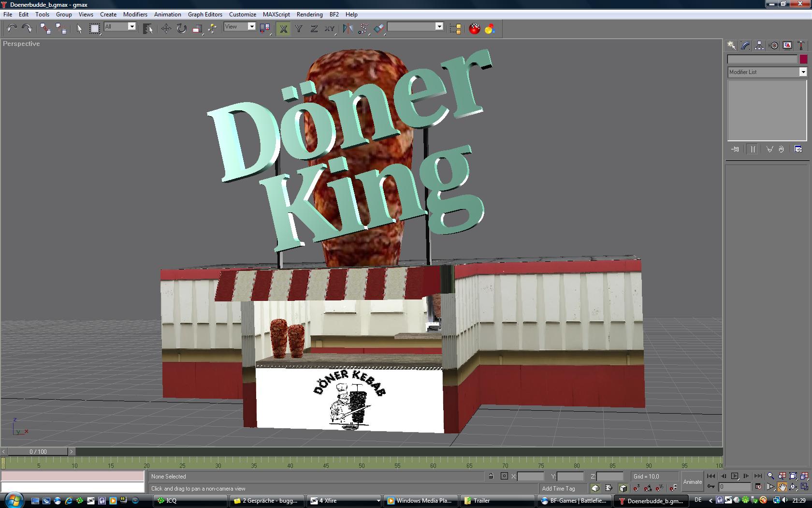The height and width of the screenshot is (508, 812).
Task: Open the Modifier List dropdown
Action: (767, 72)
